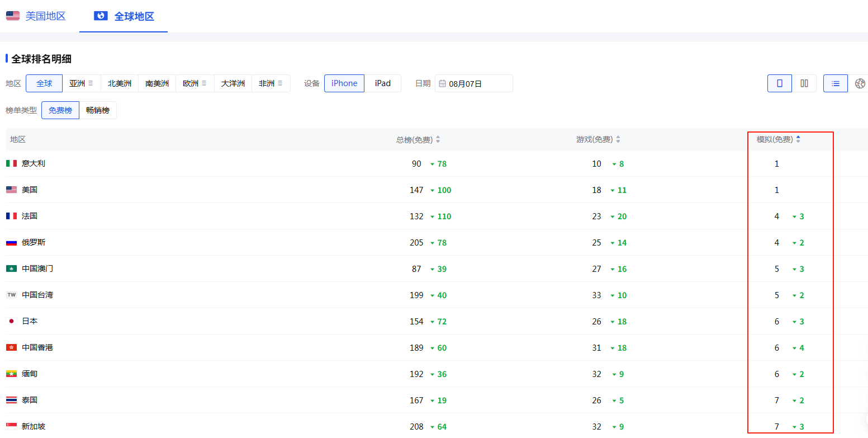Expand the 亚洲 region submenu
This screenshot has width=868, height=438.
click(x=91, y=83)
